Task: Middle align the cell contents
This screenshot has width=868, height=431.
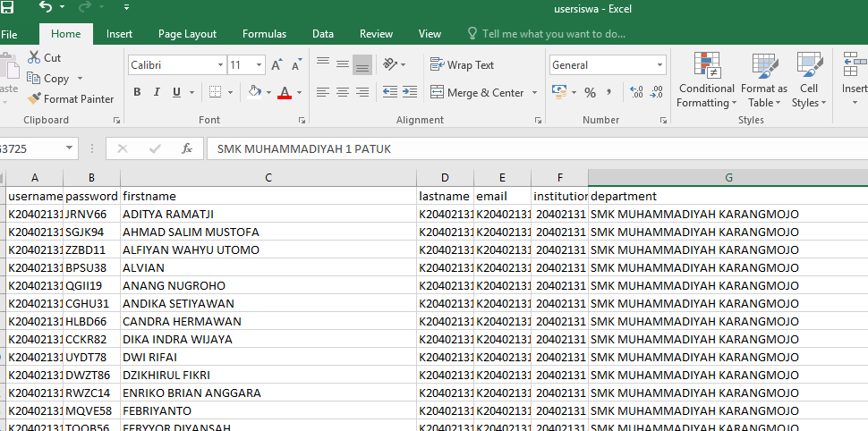Action: pyautogui.click(x=343, y=64)
